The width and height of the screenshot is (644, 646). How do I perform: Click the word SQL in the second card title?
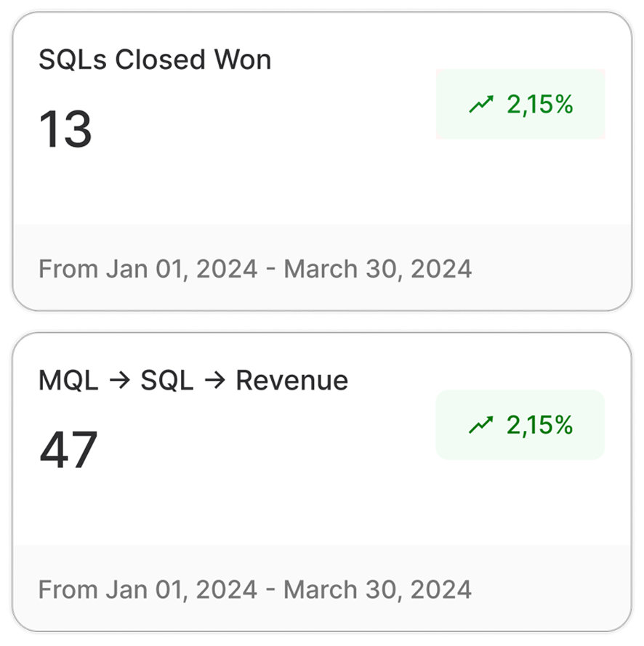coord(167,381)
